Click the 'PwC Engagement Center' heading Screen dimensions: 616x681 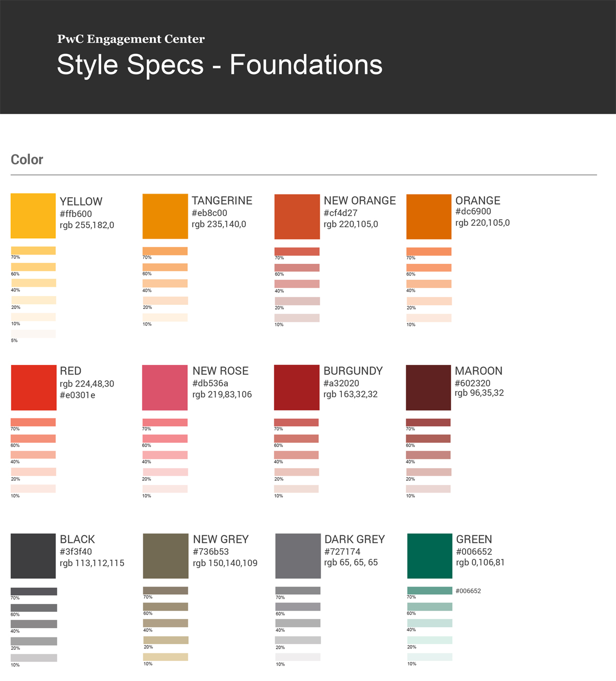131,39
